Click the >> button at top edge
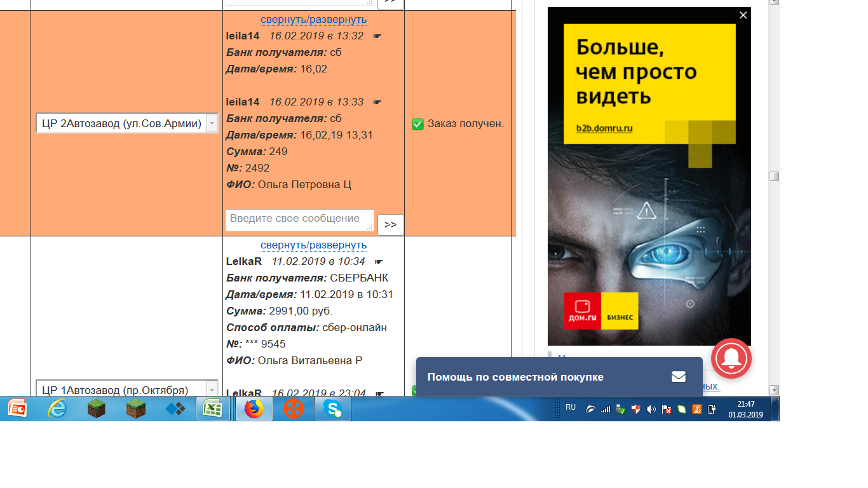The image size is (868, 488). [x=391, y=3]
